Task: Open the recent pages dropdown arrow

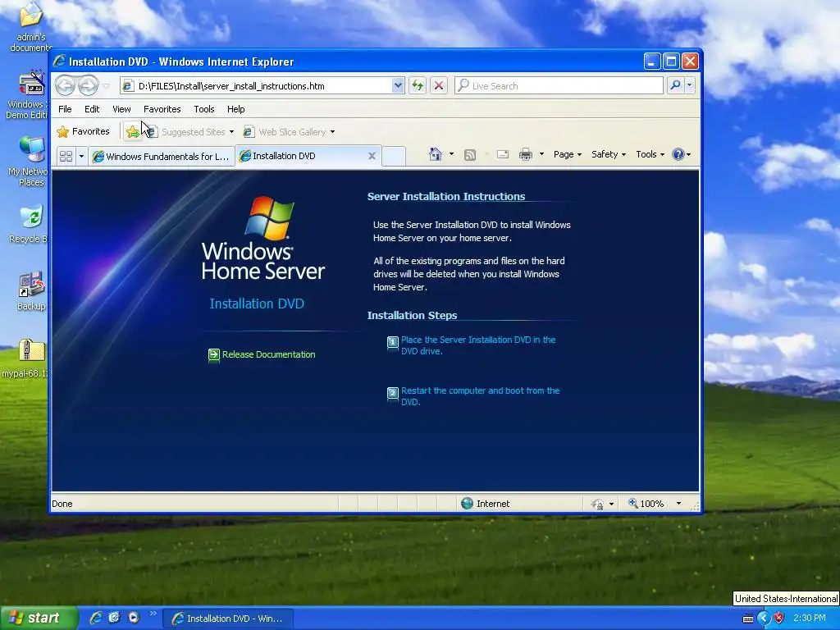Action: (106, 85)
